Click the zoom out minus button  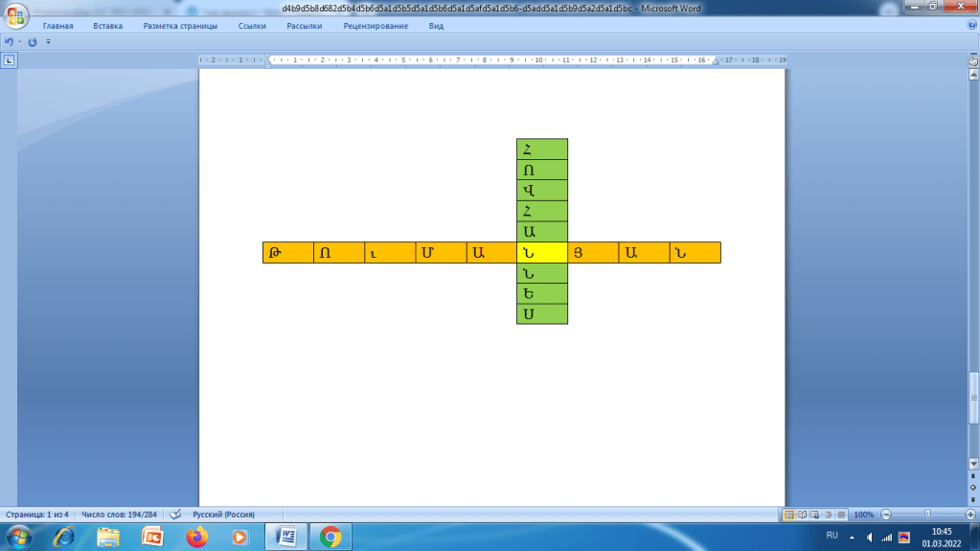point(886,515)
